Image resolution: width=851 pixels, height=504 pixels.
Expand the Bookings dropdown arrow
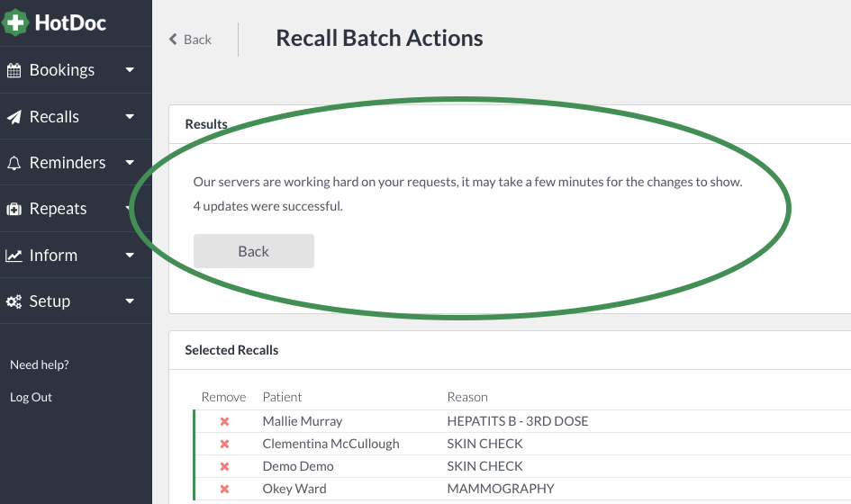[x=130, y=69]
